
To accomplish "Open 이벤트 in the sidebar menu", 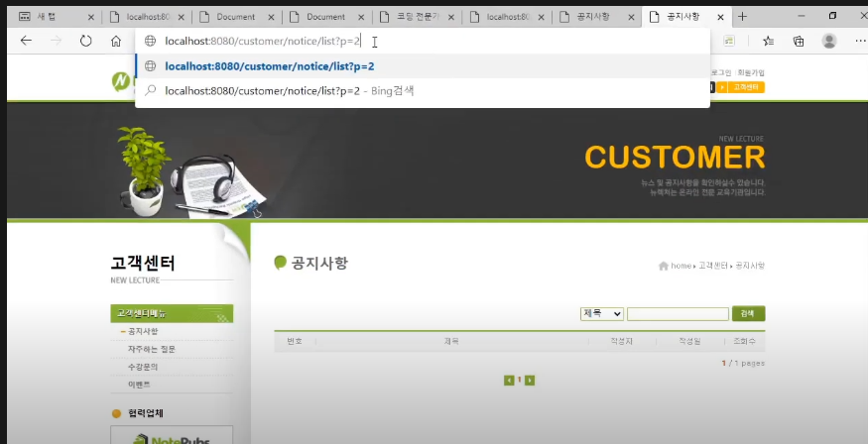I will [x=139, y=385].
